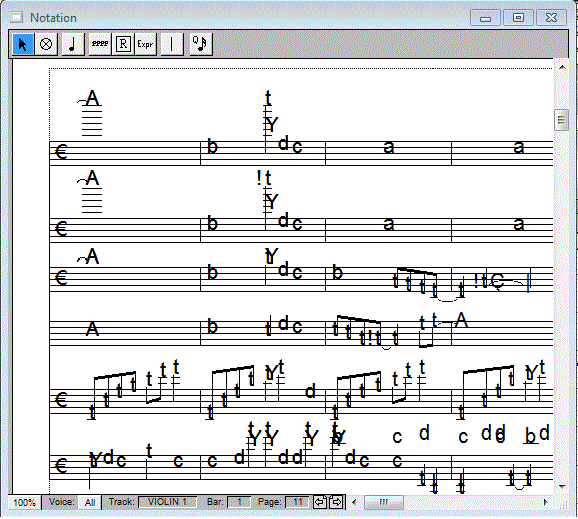The width and height of the screenshot is (578, 519).
Task: Choose the rehearsal mark R tool
Action: pos(123,44)
